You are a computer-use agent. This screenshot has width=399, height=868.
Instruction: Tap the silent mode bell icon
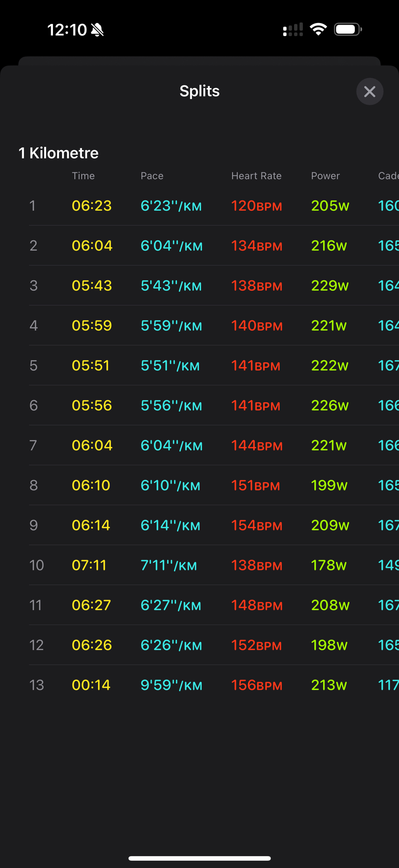(x=98, y=30)
